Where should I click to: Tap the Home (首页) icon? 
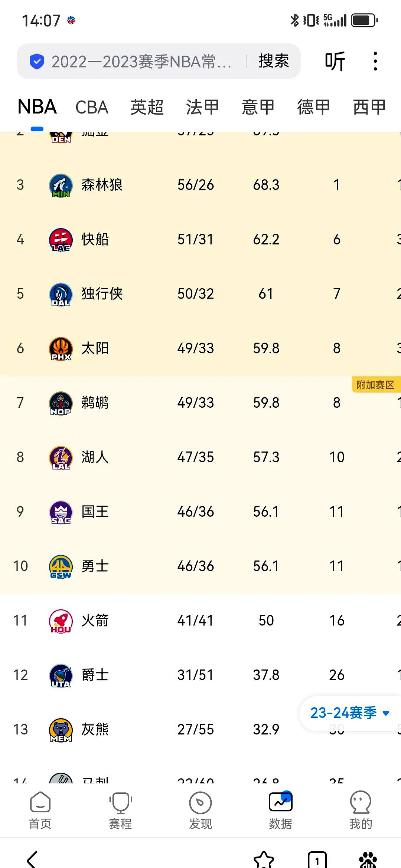tap(40, 810)
